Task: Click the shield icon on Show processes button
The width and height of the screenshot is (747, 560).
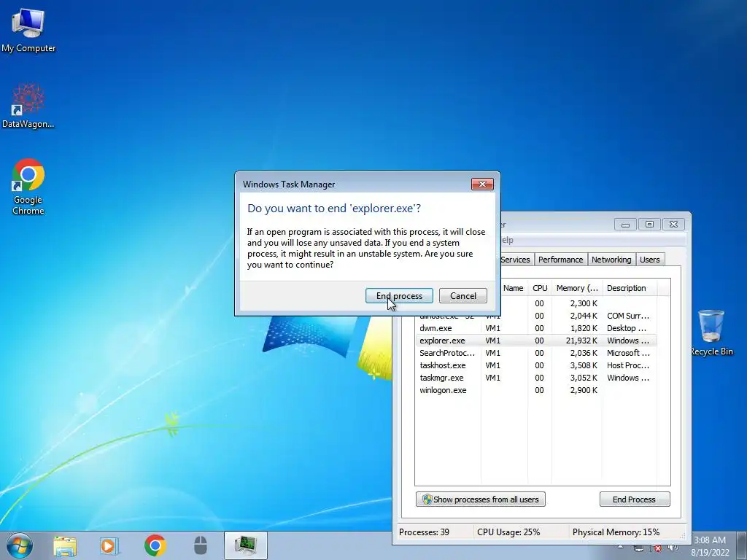Action: coord(427,499)
